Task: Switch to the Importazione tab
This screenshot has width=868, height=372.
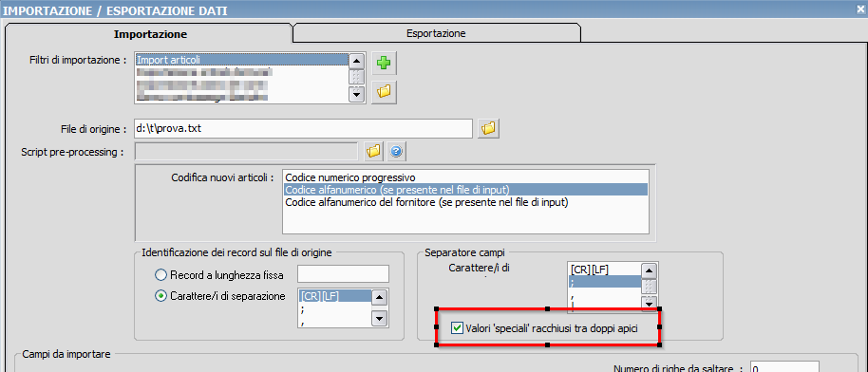Action: click(x=151, y=34)
